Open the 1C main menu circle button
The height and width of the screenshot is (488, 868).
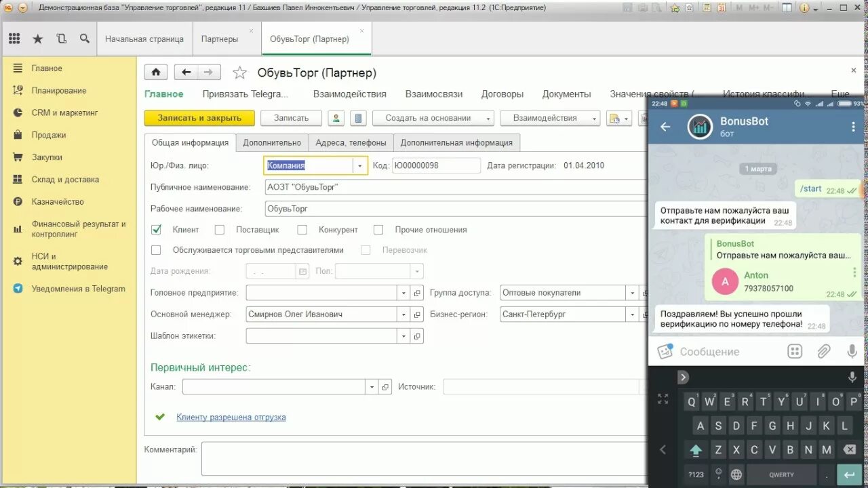pyautogui.click(x=7, y=7)
